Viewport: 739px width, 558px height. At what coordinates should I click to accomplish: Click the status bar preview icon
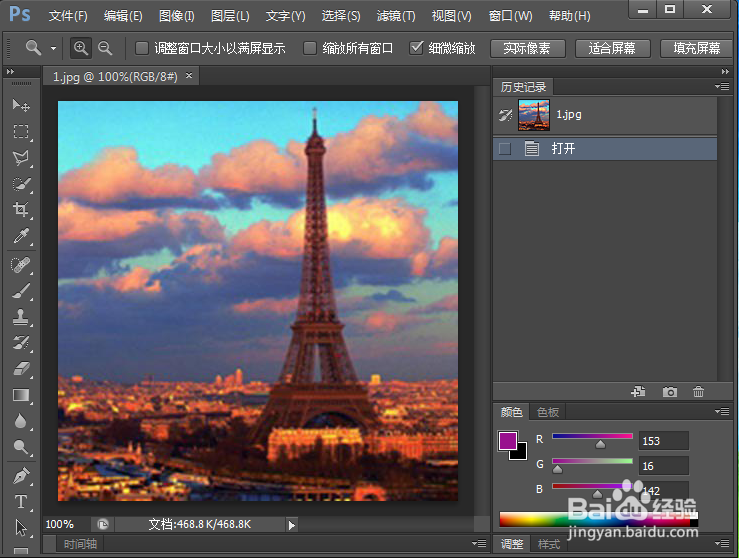point(103,524)
